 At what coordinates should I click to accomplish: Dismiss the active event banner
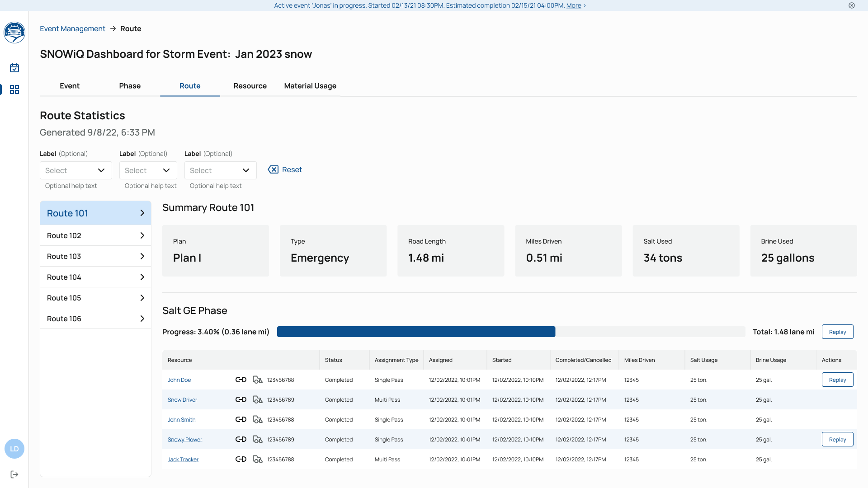pos(852,5)
